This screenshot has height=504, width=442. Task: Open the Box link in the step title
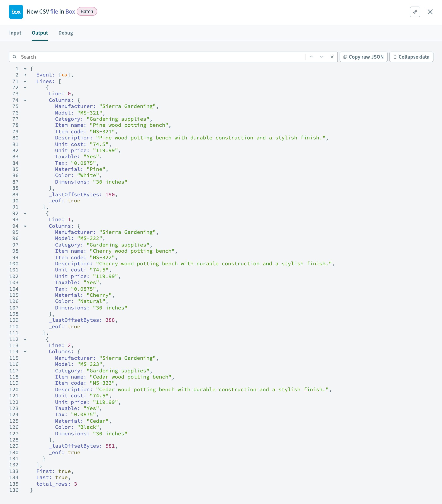click(x=70, y=11)
